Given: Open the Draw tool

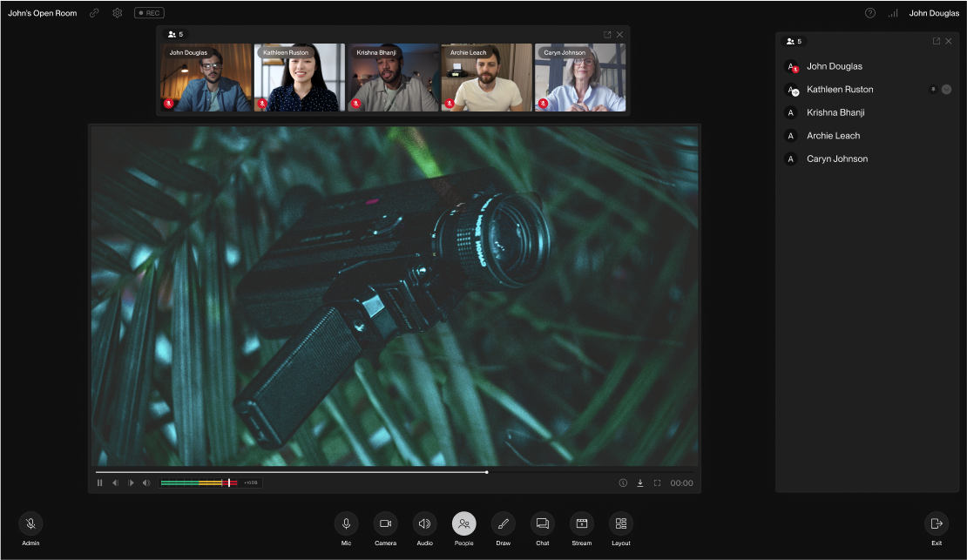Looking at the screenshot, I should [x=504, y=523].
